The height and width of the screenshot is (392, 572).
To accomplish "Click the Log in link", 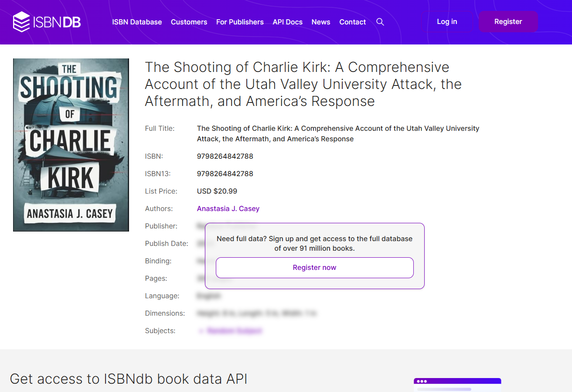I will click(447, 21).
